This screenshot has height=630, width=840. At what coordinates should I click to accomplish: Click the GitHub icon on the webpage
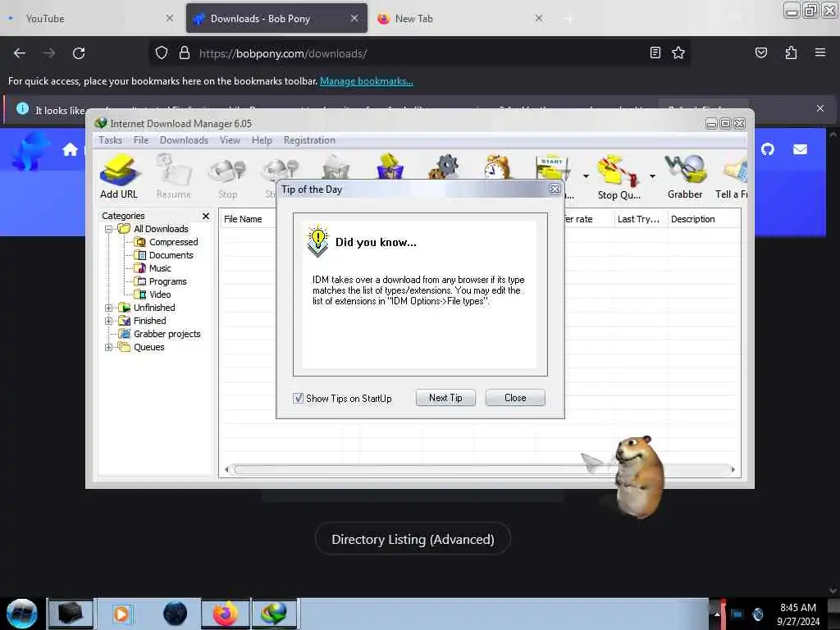coord(767,149)
